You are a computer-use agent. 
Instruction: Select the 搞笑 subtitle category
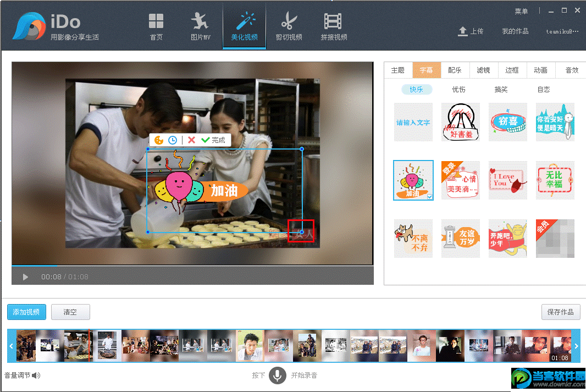(501, 89)
